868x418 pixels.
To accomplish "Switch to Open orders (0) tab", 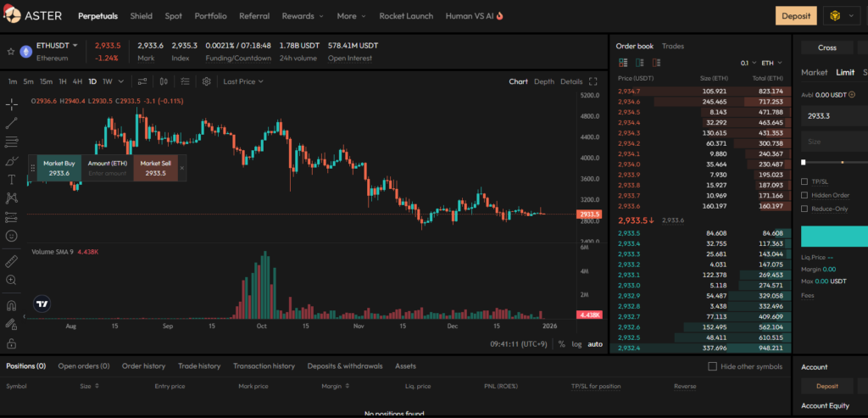I will click(84, 366).
